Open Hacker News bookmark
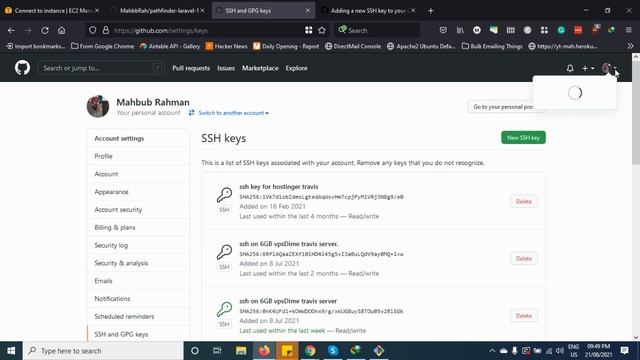This screenshot has height=360, width=640. coord(227,46)
